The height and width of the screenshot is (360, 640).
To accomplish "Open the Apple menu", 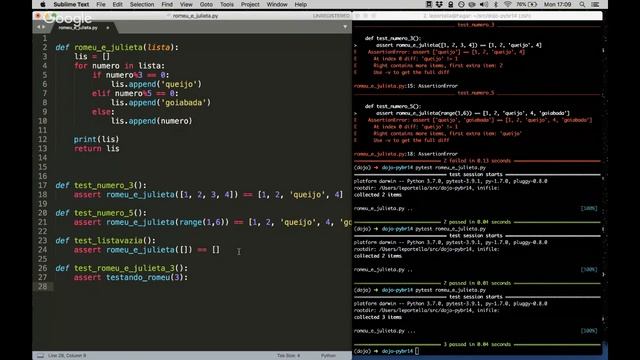I will (43, 4).
